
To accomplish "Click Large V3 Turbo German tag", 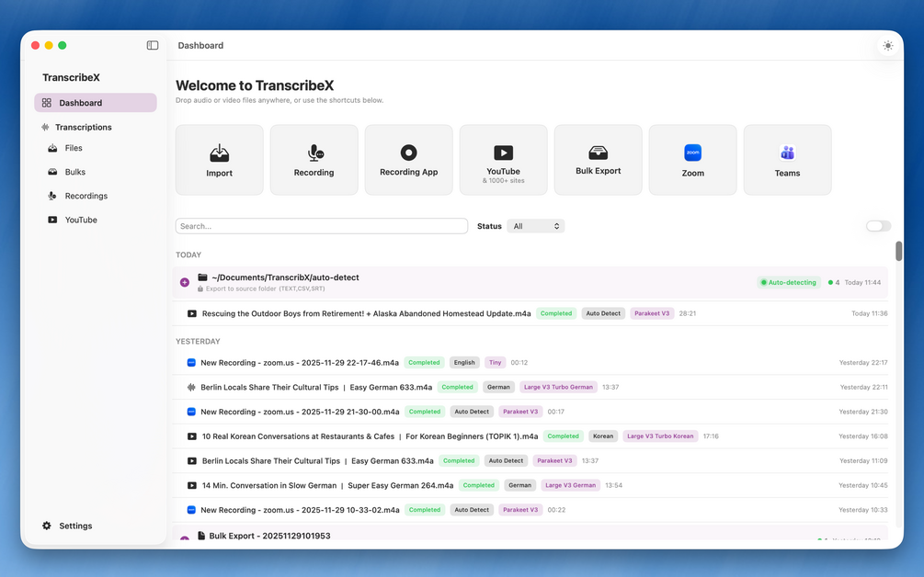I will tap(558, 388).
